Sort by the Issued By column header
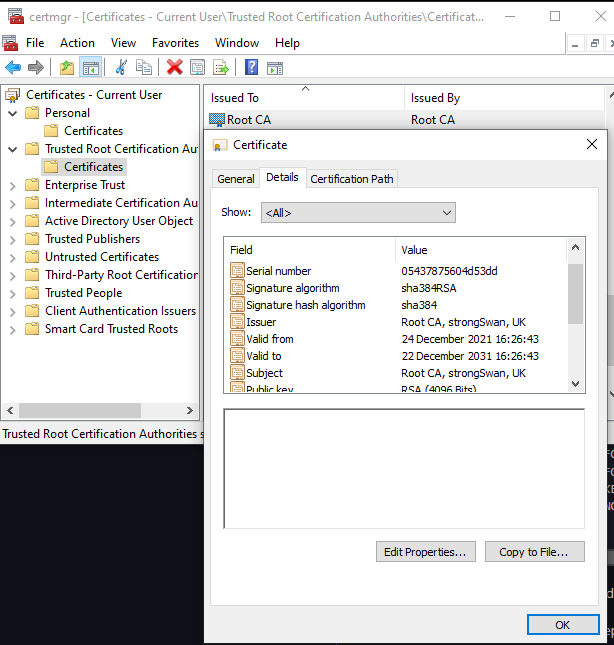Viewport: 614px width, 645px height. pos(504,98)
